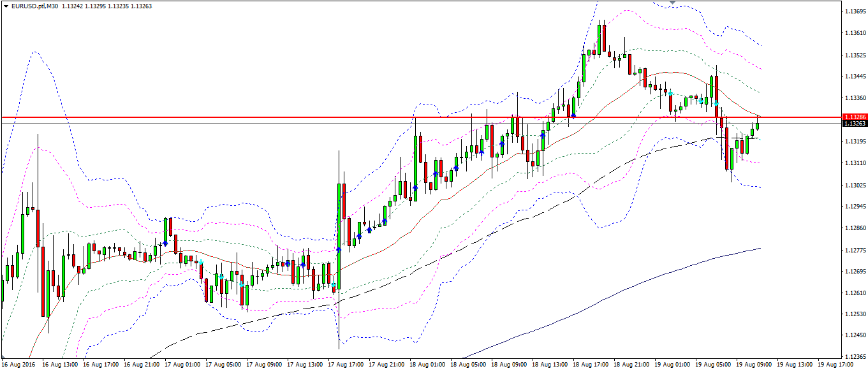Click the 18 Aug 05:00 time label
Screen dimensions: 868x371
[x=468, y=365]
